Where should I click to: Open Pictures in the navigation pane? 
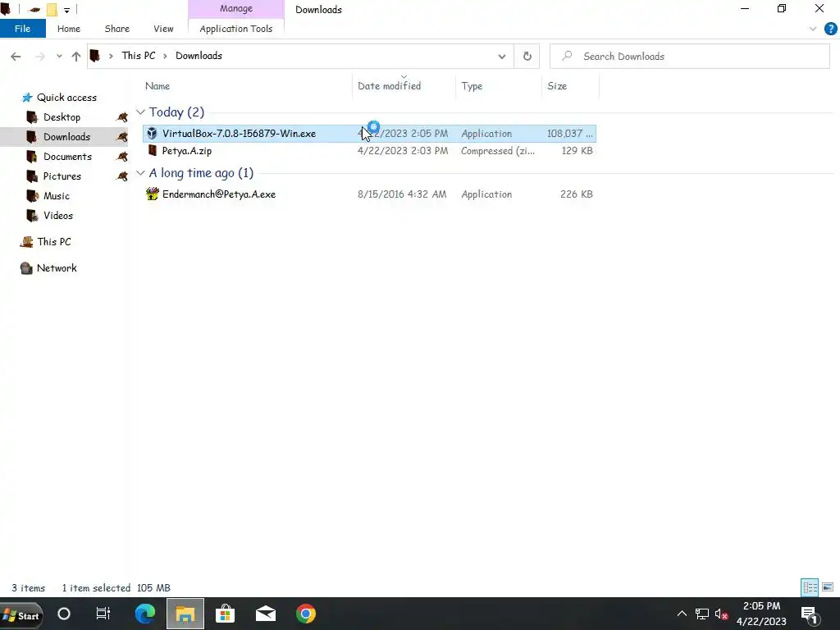pyautogui.click(x=62, y=176)
